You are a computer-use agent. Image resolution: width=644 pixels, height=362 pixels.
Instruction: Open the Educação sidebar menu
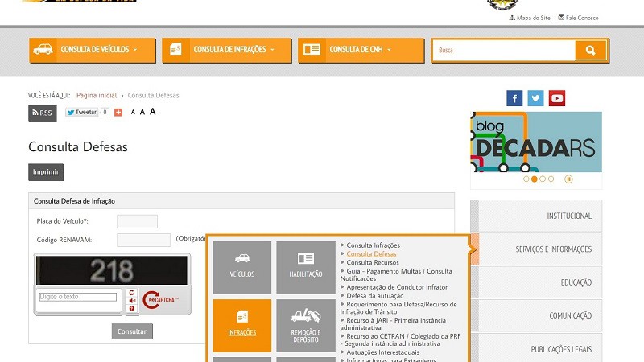[x=536, y=282]
